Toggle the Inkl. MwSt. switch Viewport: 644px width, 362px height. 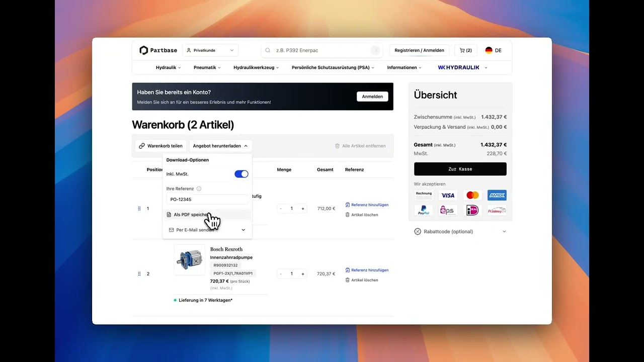point(242,174)
